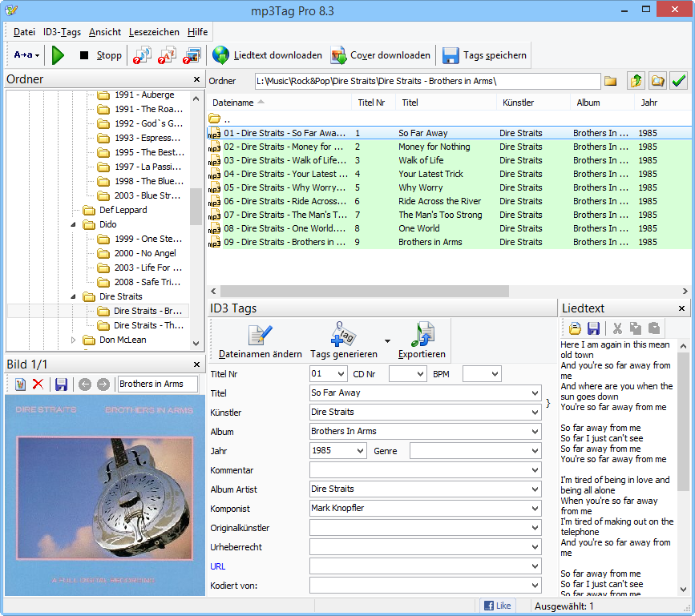This screenshot has height=616, width=695.
Task: Click the Jahr column header
Action: pyautogui.click(x=663, y=103)
